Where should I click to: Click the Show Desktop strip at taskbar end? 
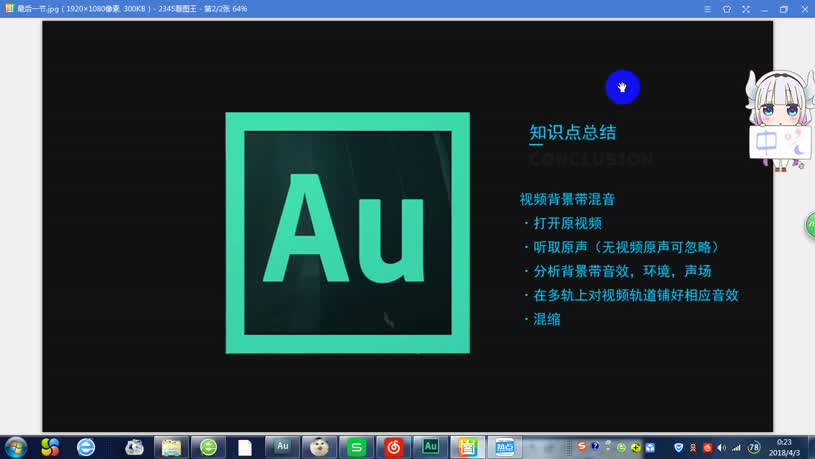pyautogui.click(x=811, y=447)
